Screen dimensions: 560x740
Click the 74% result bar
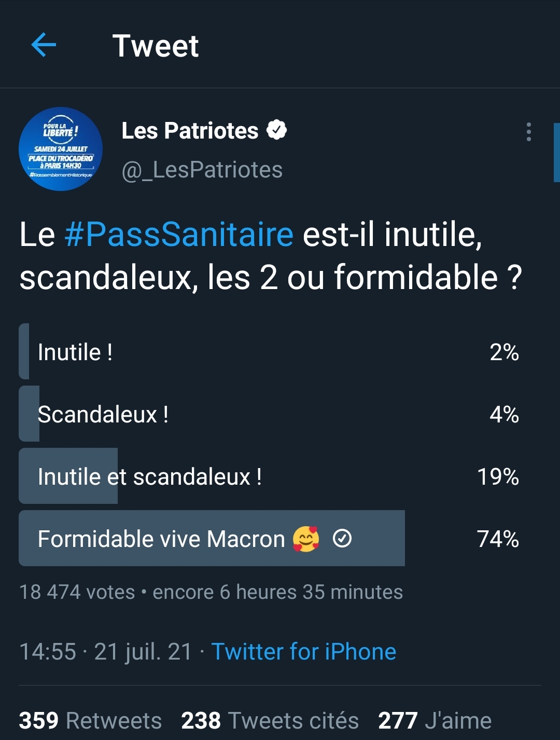pyautogui.click(x=212, y=539)
